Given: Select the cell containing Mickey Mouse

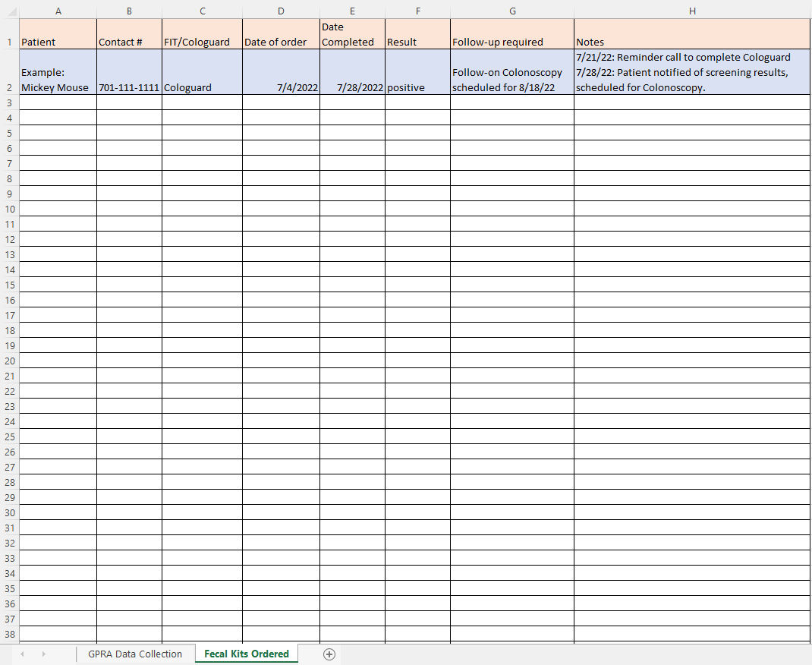Looking at the screenshot, I should [58, 80].
